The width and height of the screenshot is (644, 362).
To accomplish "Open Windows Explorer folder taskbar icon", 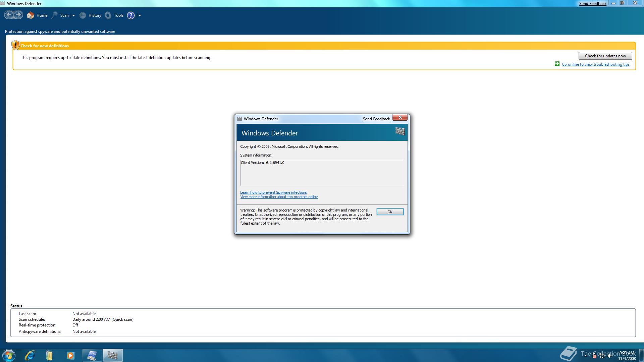I will pyautogui.click(x=49, y=355).
